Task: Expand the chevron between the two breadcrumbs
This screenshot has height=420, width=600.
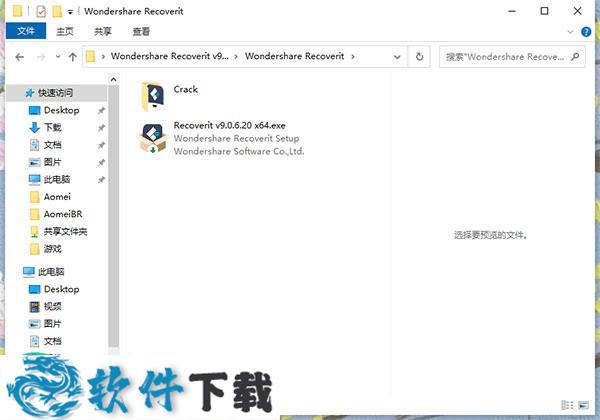Action: pyautogui.click(x=236, y=57)
